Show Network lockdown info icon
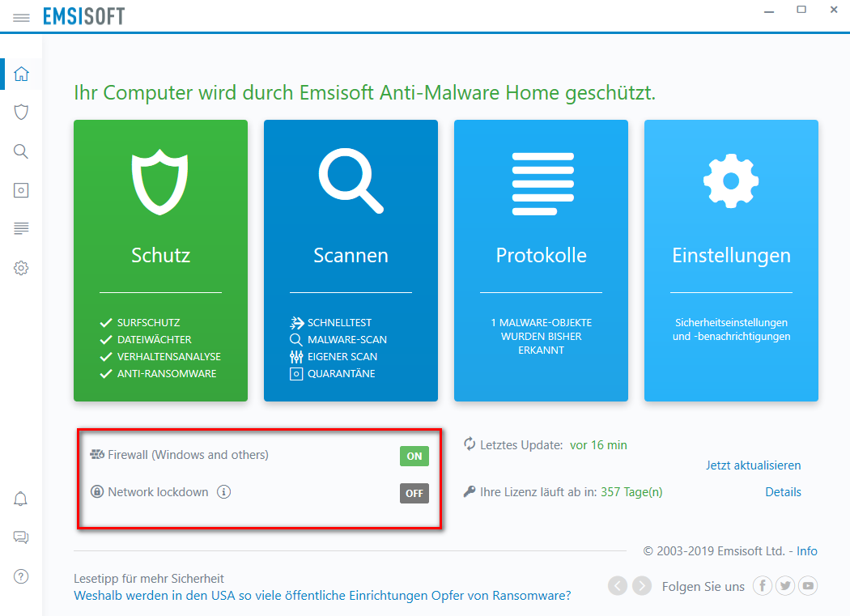This screenshot has height=616, width=850. (x=224, y=492)
